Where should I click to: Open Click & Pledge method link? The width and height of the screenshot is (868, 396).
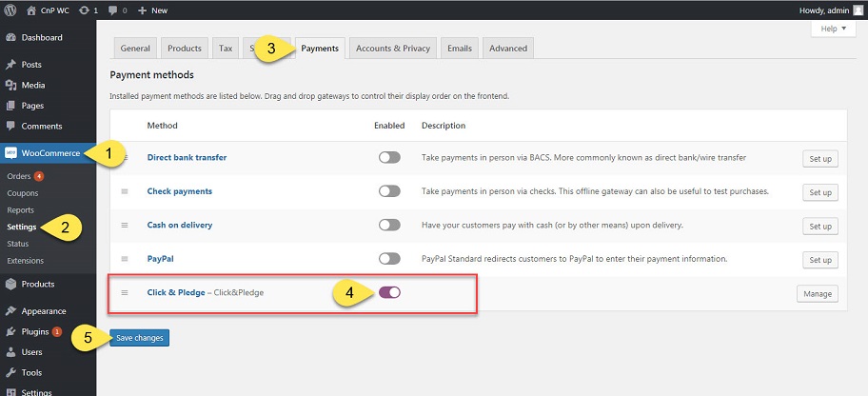point(176,292)
